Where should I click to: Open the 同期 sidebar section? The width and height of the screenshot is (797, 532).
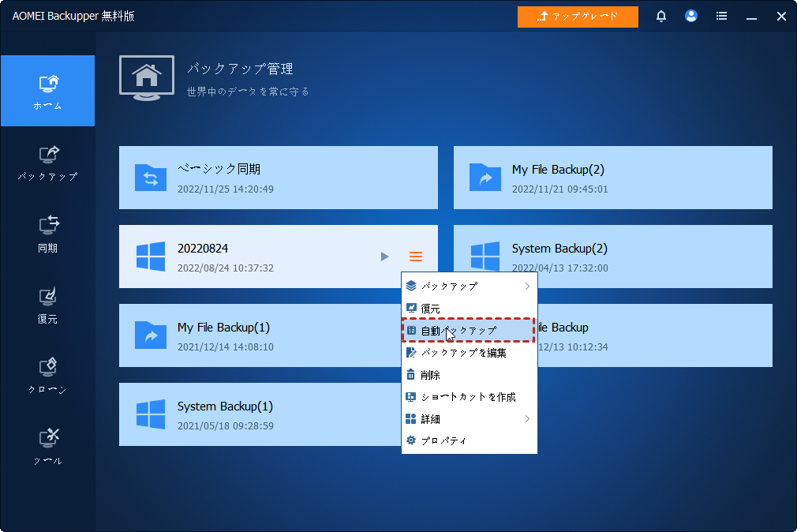coord(48,234)
